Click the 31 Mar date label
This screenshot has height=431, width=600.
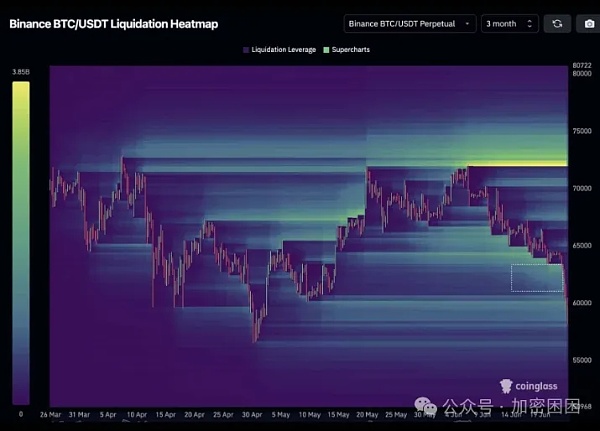pyautogui.click(x=79, y=415)
